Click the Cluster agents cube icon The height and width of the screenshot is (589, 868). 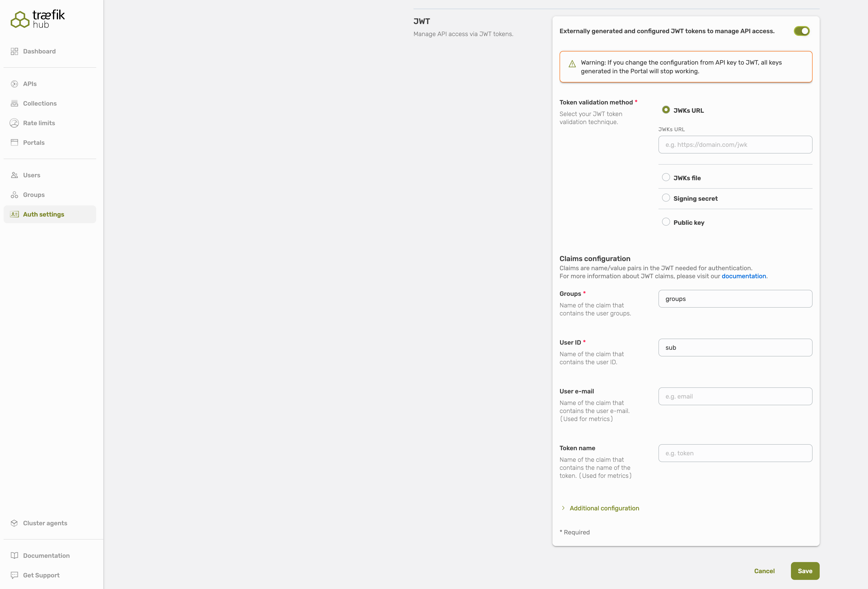click(x=14, y=523)
